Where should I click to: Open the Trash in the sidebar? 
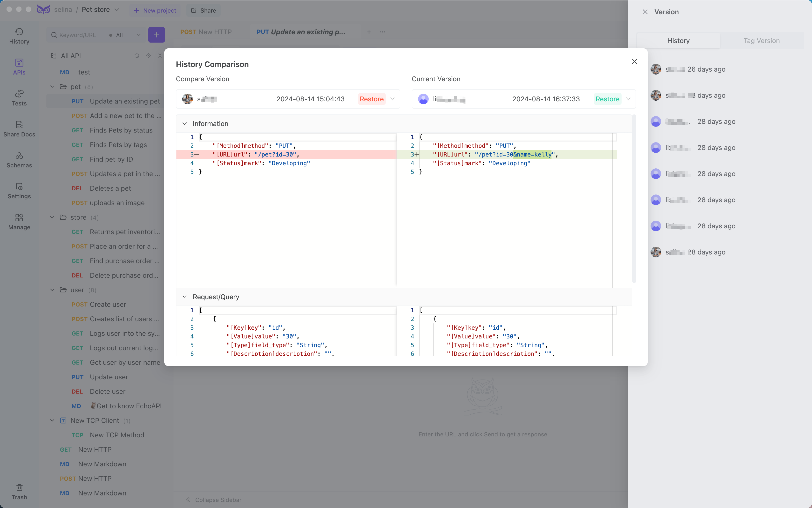(19, 492)
